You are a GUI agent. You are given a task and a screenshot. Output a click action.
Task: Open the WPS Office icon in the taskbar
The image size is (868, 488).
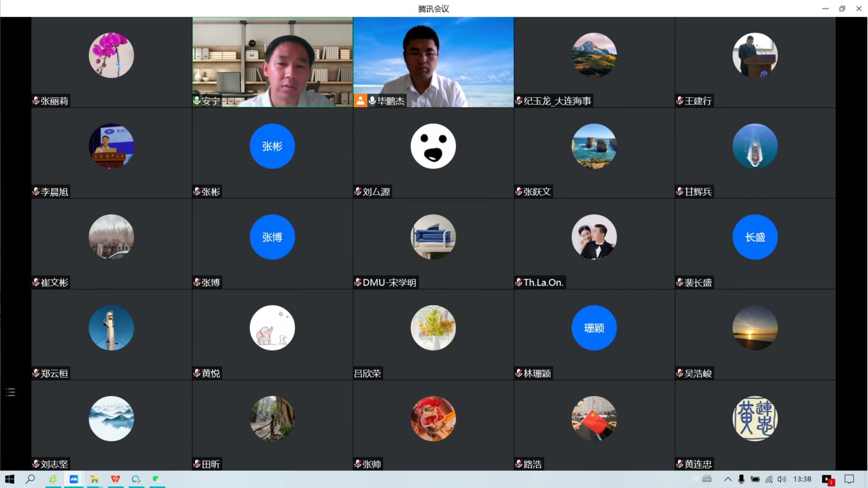115,479
